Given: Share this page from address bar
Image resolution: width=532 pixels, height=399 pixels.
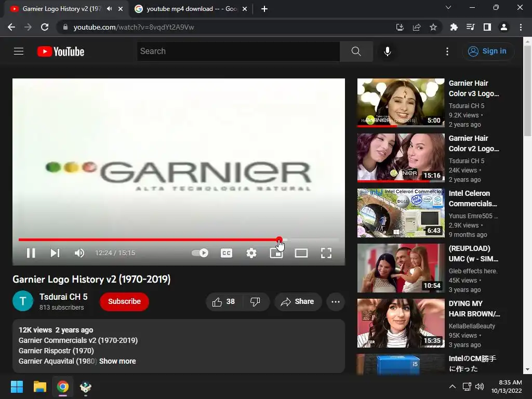Looking at the screenshot, I should pyautogui.click(x=417, y=27).
